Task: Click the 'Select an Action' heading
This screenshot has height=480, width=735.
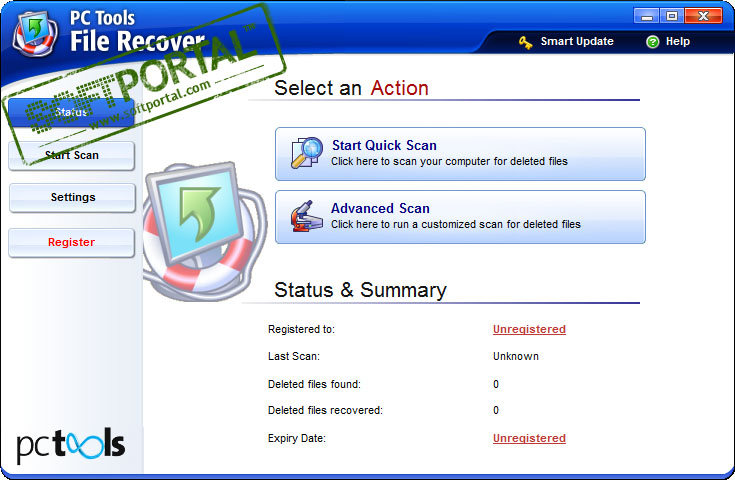Action: [x=352, y=88]
